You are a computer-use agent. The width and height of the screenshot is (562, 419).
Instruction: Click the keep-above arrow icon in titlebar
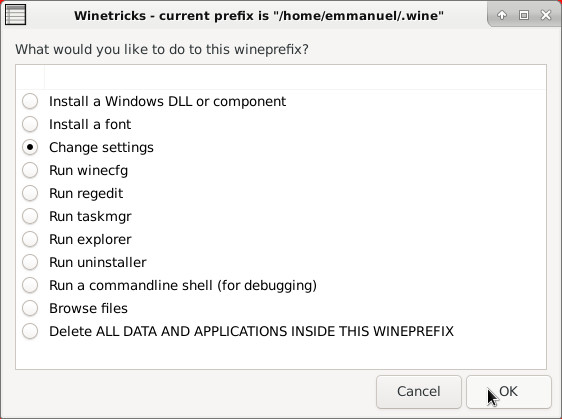click(502, 15)
